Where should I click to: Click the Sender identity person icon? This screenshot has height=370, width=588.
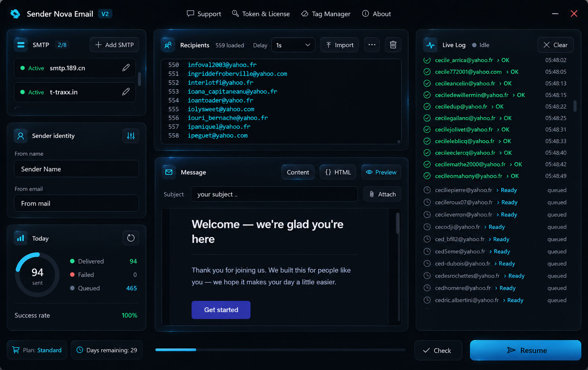click(21, 136)
